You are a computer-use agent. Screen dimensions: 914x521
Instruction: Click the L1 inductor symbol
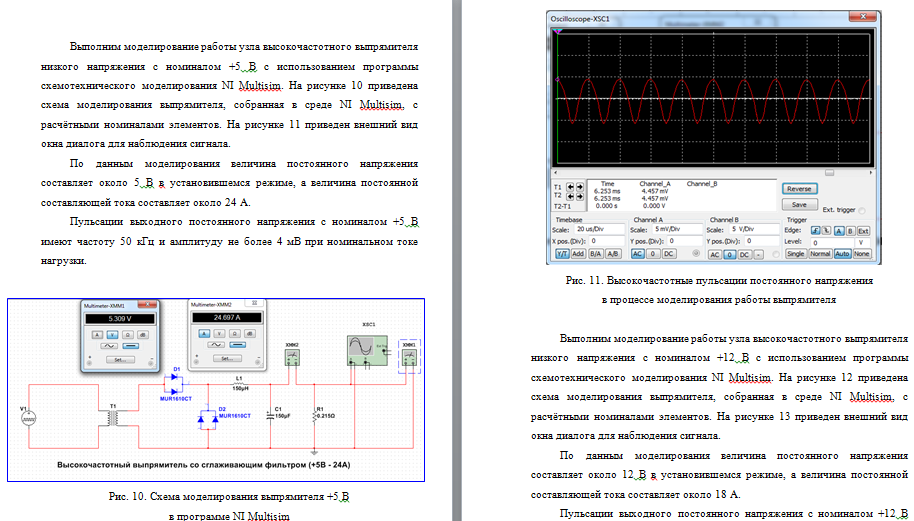click(x=238, y=385)
